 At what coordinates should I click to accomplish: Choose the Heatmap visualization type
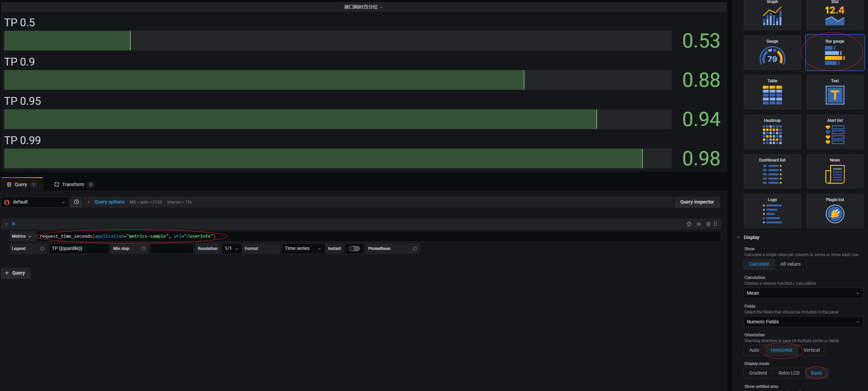coord(772,132)
